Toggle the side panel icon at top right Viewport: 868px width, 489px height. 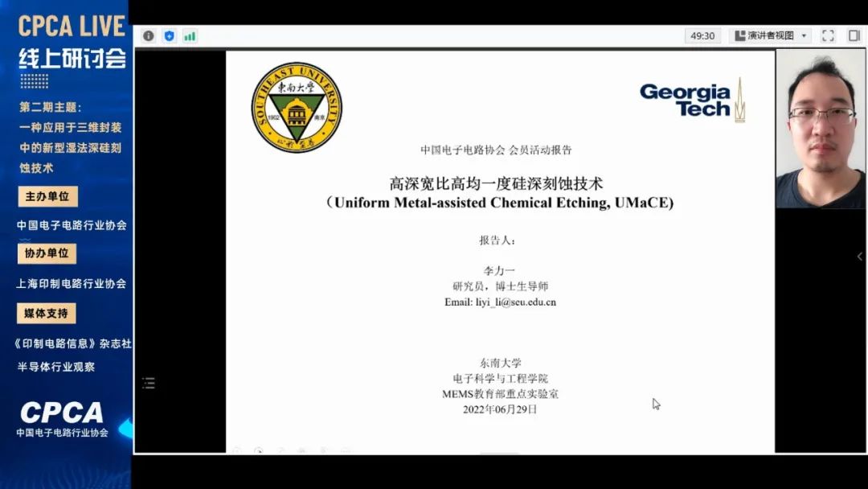point(854,35)
